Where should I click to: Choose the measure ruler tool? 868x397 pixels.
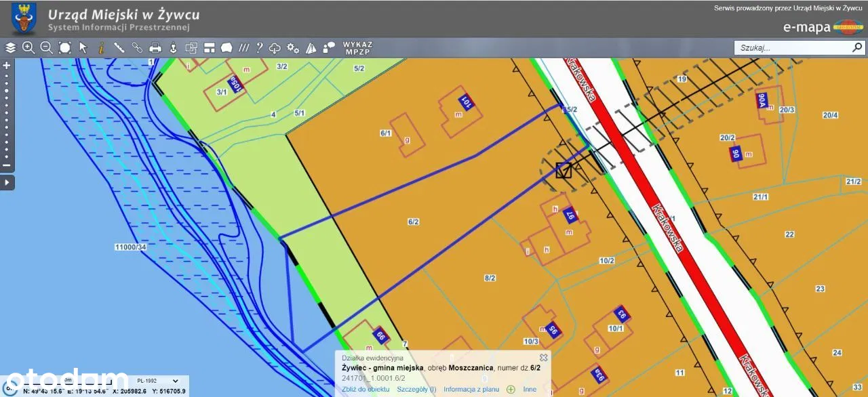pyautogui.click(x=119, y=47)
